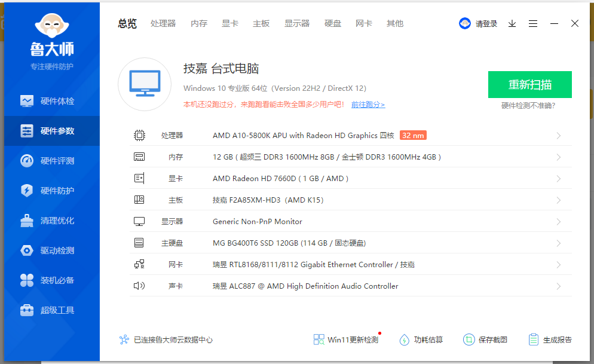The height and width of the screenshot is (364, 594).
Task: Click the 生成报告 clipboard icon
Action: tap(534, 339)
